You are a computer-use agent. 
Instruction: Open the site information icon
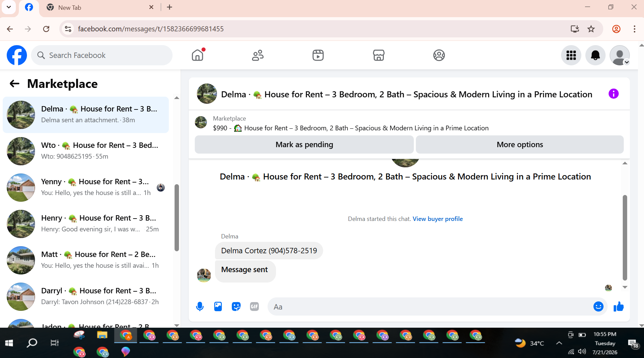(68, 29)
